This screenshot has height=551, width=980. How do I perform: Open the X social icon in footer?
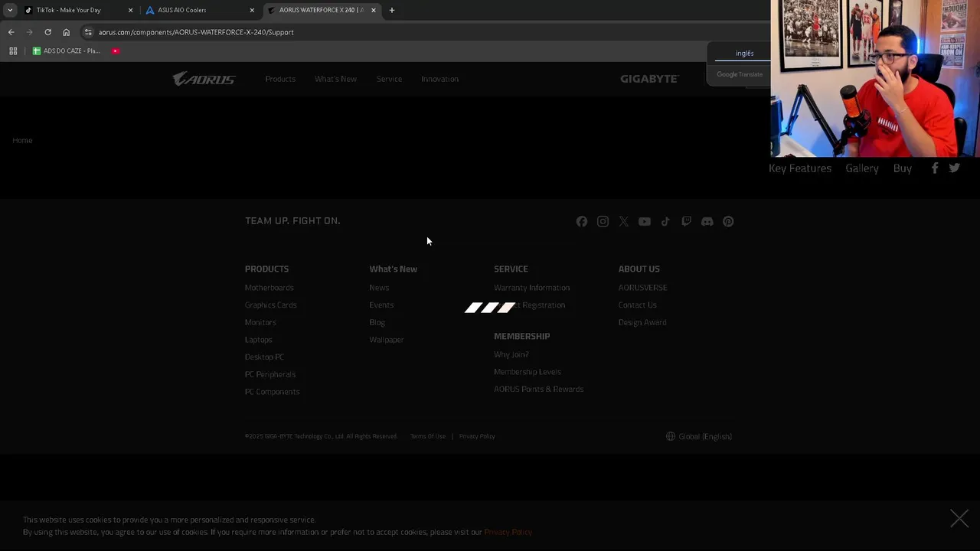pyautogui.click(x=624, y=222)
